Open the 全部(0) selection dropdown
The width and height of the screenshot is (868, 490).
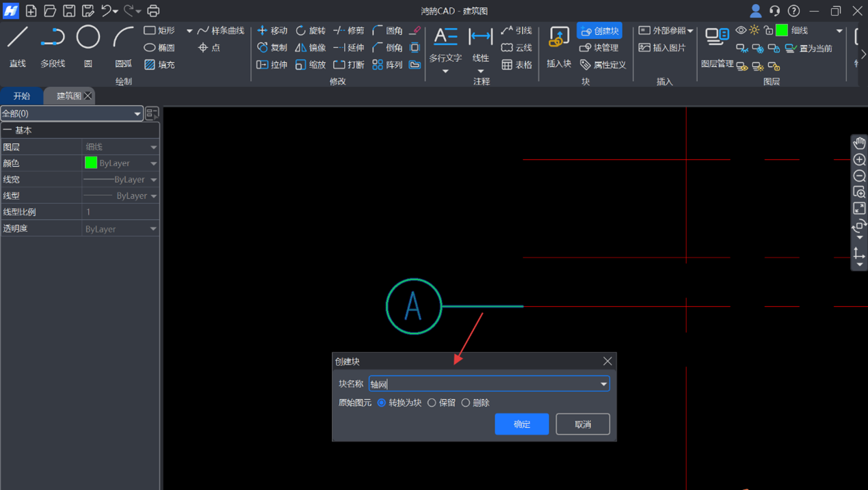[71, 113]
